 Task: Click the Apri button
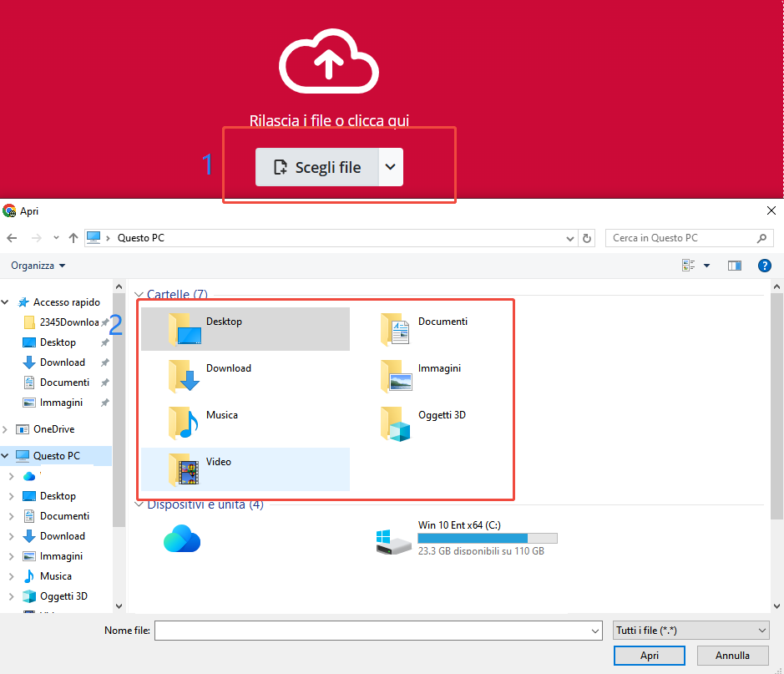pyautogui.click(x=649, y=656)
